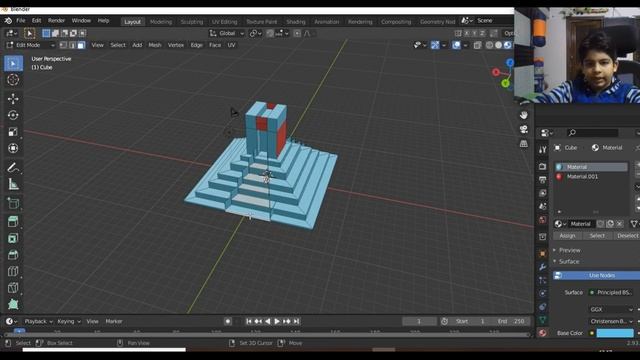Select the Poly Build tool
Screen dimensions: 640x360
pyautogui.click(x=13, y=304)
